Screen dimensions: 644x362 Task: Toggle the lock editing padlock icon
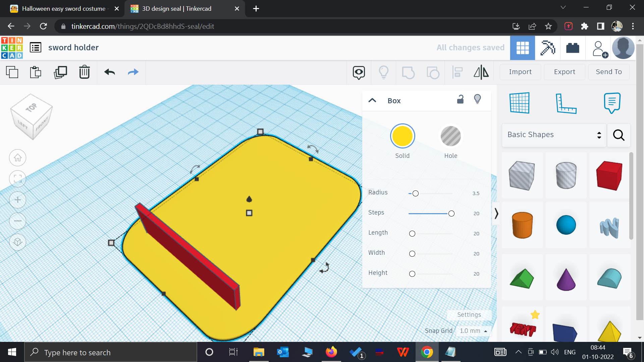click(460, 100)
